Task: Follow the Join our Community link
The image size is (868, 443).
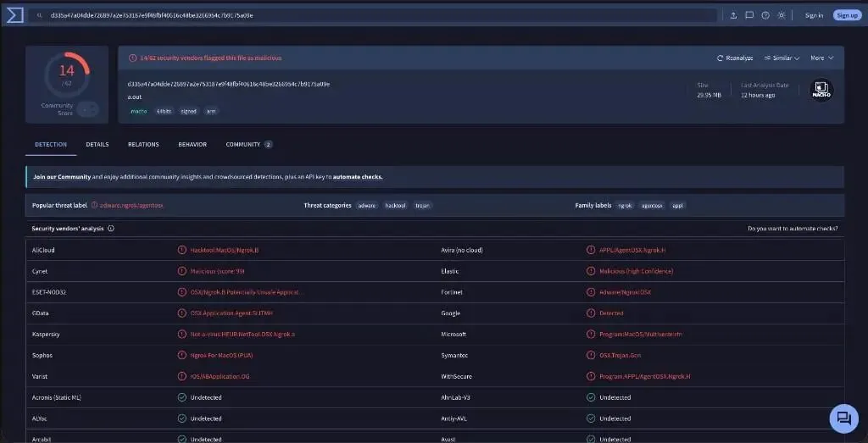Action: 62,177
